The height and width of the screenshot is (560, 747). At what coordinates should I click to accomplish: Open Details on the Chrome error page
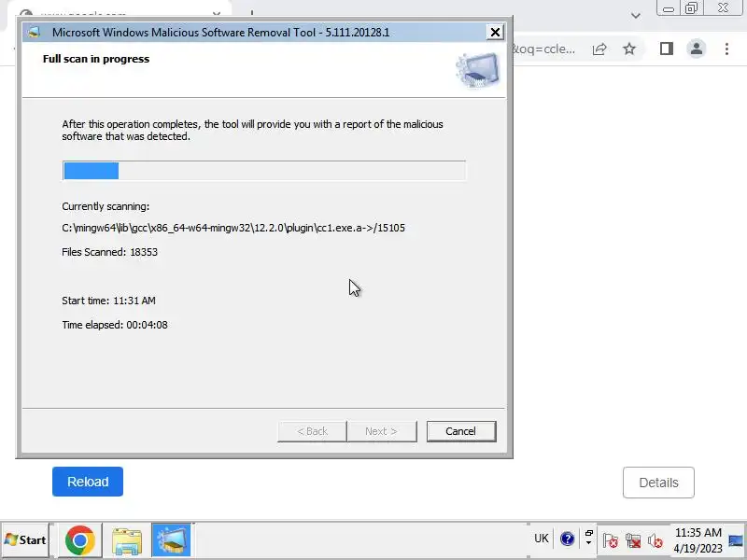658,483
